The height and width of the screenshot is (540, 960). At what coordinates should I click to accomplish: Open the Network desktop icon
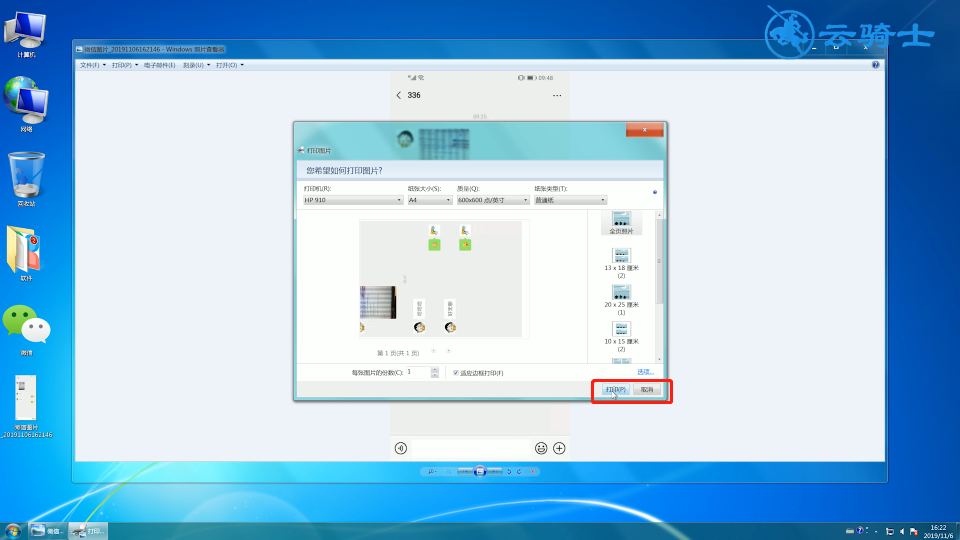coord(26,104)
